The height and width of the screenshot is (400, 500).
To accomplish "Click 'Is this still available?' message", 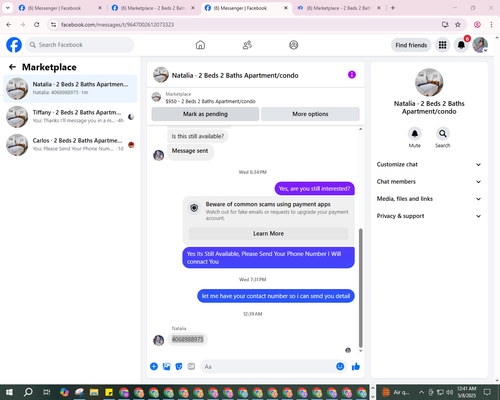I will point(198,136).
